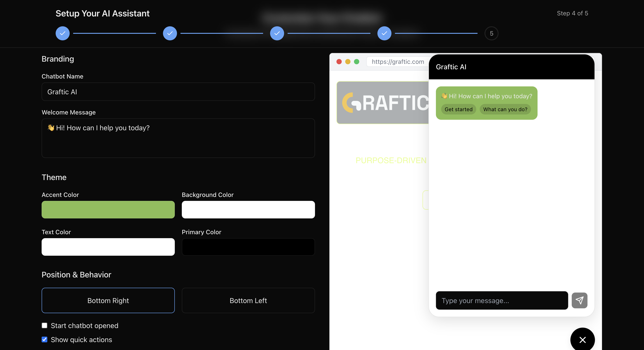
Task: Open the Background Color swatch
Action: (248, 210)
